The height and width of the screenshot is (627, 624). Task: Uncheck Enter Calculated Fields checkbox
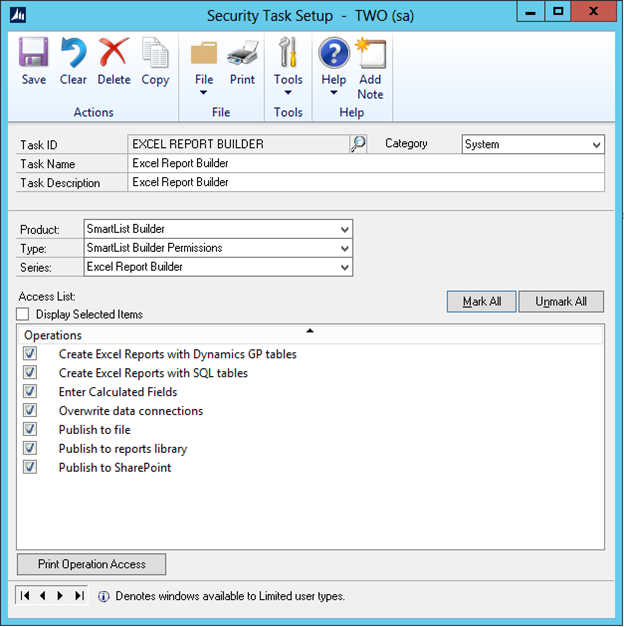pos(30,391)
